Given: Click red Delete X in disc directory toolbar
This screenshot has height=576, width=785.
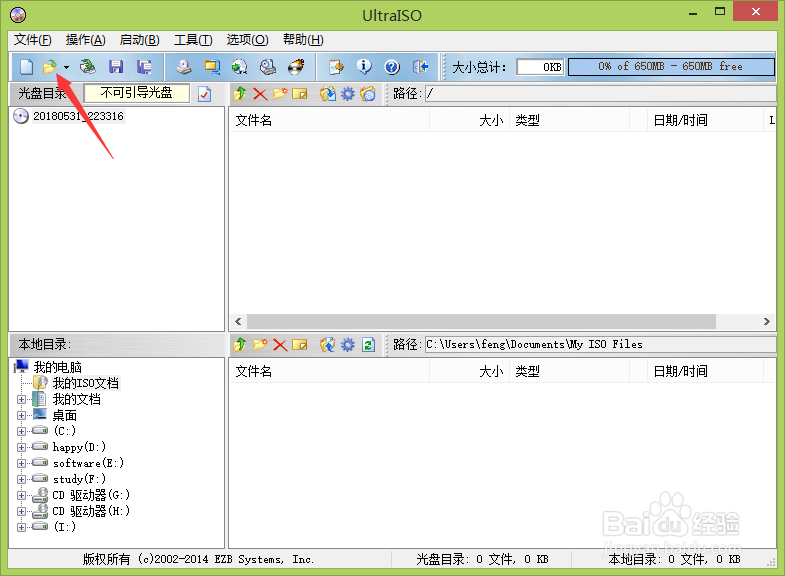Looking at the screenshot, I should pos(260,94).
